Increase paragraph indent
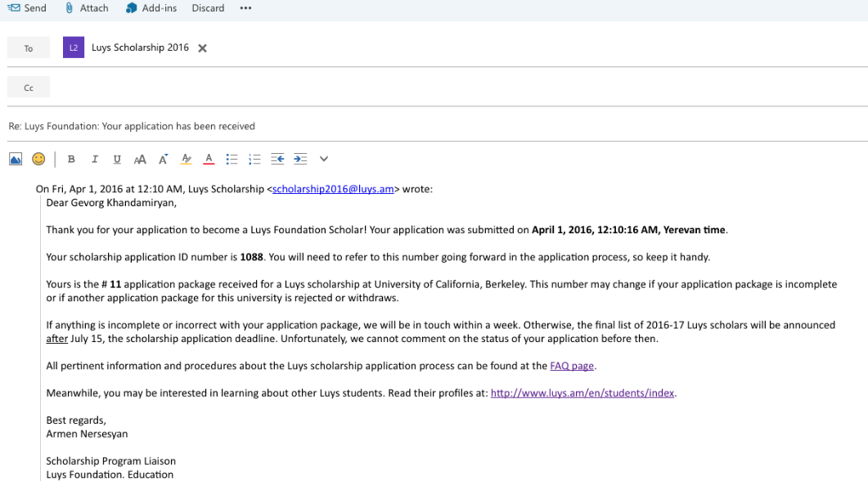Screen dimensions: 868x491 point(300,160)
